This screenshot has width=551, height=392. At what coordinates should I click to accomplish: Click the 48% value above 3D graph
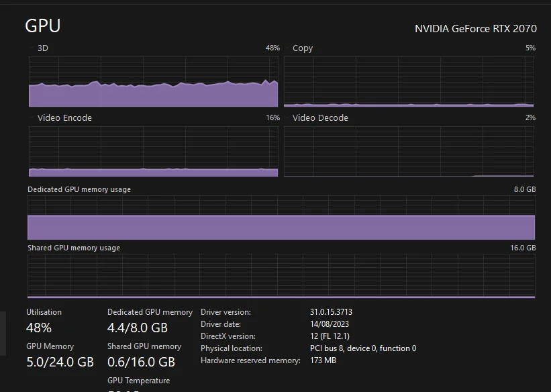coord(272,48)
